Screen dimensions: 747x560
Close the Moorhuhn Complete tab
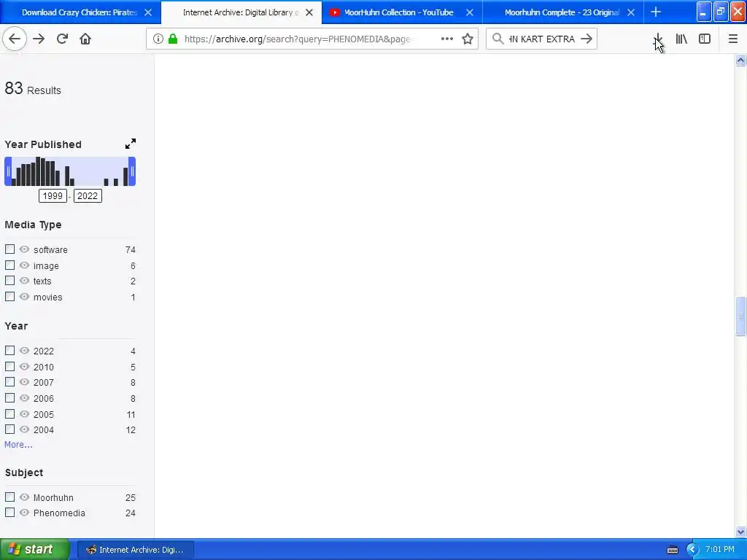click(631, 12)
